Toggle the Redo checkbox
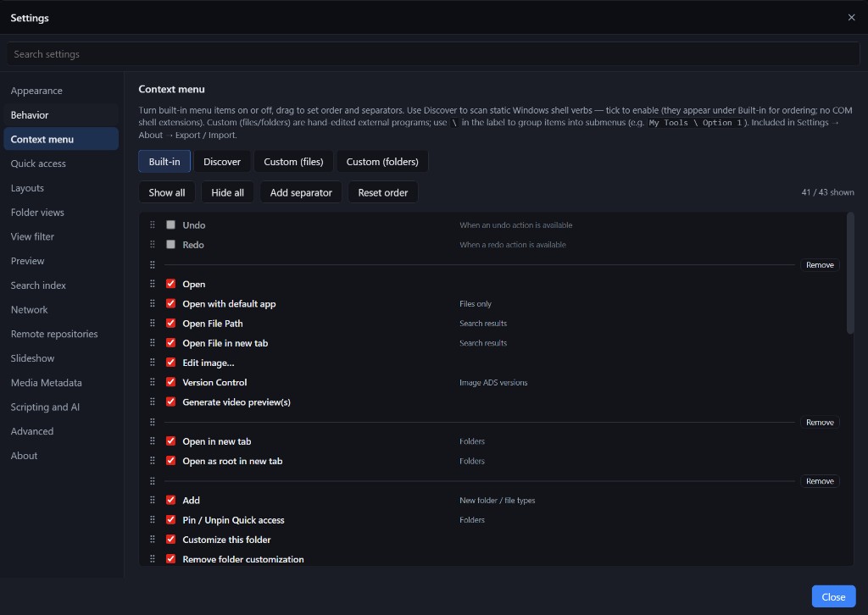Image resolution: width=868 pixels, height=615 pixels. click(x=170, y=245)
